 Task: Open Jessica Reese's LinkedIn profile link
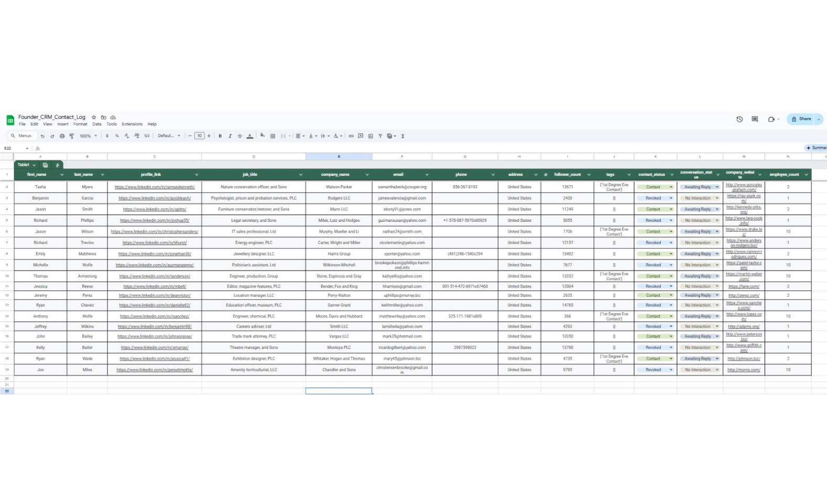(154, 286)
